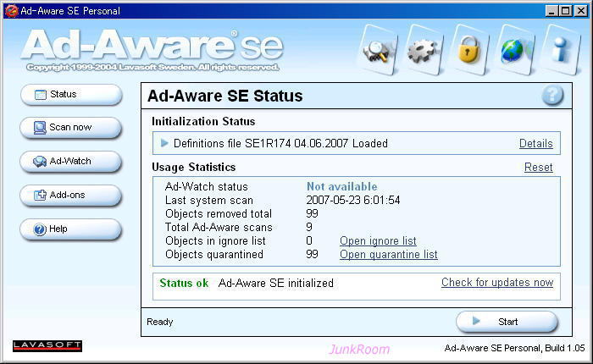The width and height of the screenshot is (593, 364).
Task: Open the Help sidebar button
Action: tap(71, 229)
